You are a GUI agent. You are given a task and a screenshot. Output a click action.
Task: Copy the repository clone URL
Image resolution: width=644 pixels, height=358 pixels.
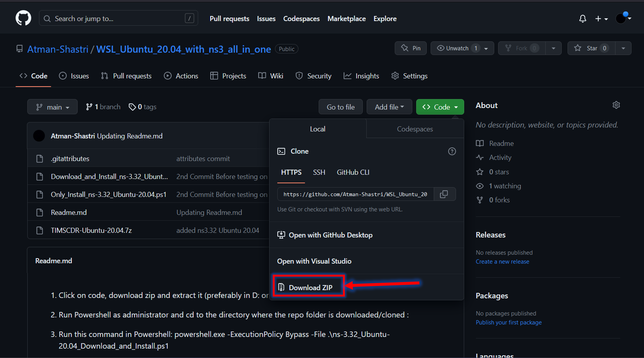tap(444, 194)
